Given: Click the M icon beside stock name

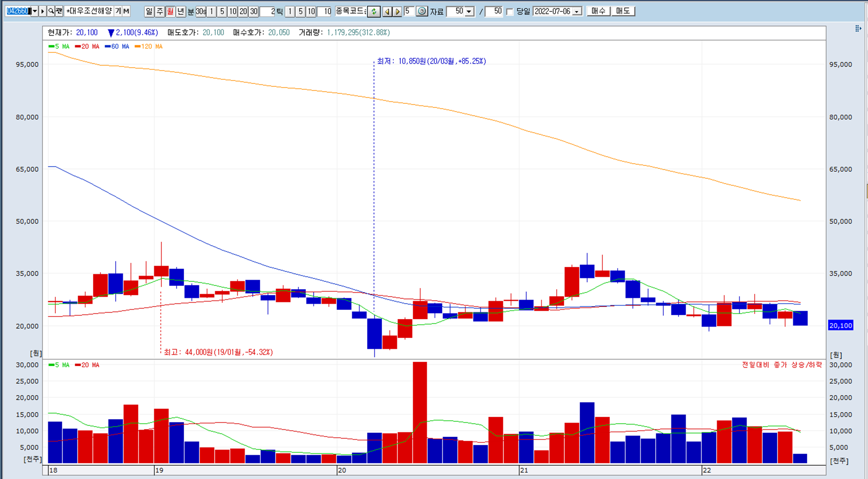Looking at the screenshot, I should click(126, 11).
